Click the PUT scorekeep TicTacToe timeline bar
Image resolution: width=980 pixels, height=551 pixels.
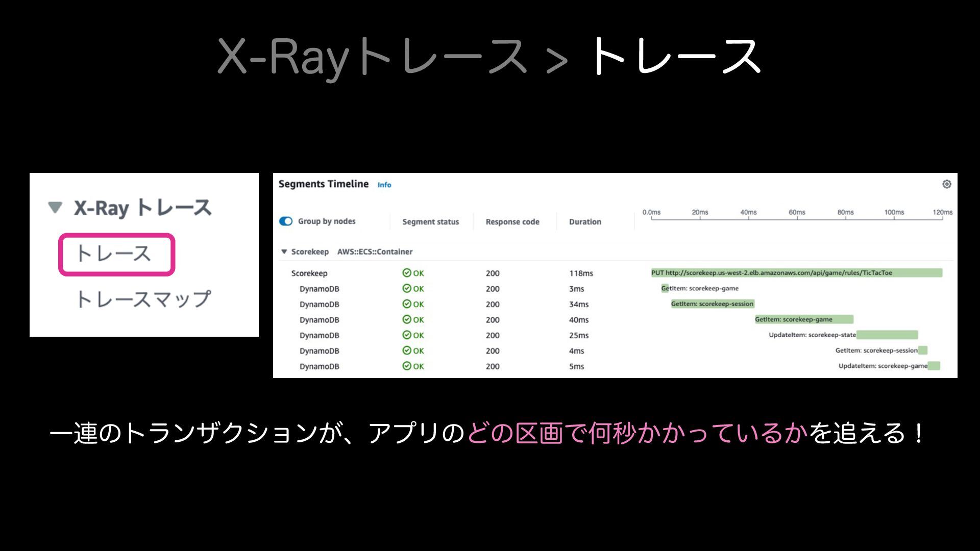pos(796,273)
